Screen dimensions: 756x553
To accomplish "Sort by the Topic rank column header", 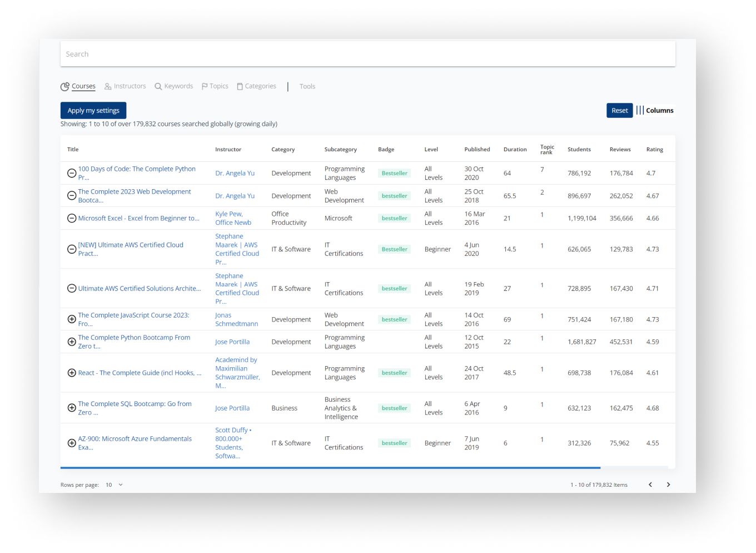I will pyautogui.click(x=547, y=149).
